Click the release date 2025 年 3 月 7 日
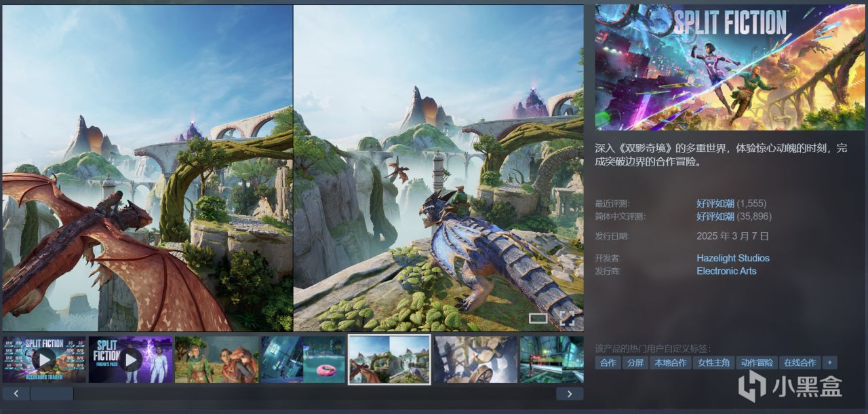Screen dimensions: 868x414 point(733,236)
